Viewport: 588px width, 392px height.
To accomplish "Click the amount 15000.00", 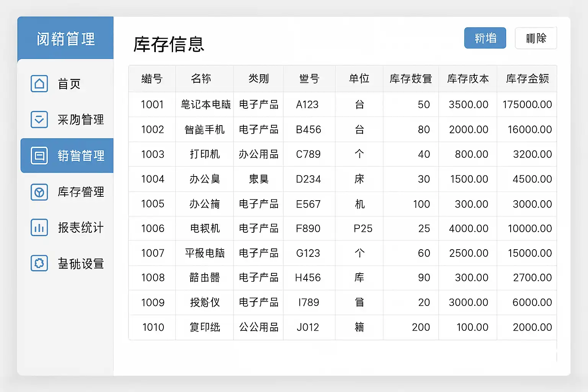I will point(530,253).
